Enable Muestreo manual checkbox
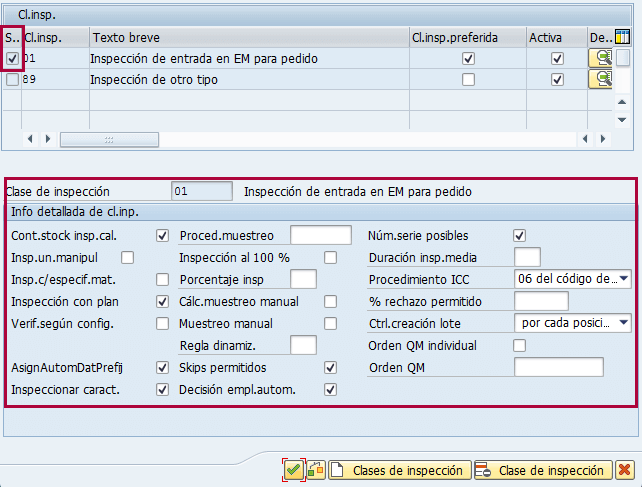 [330, 324]
